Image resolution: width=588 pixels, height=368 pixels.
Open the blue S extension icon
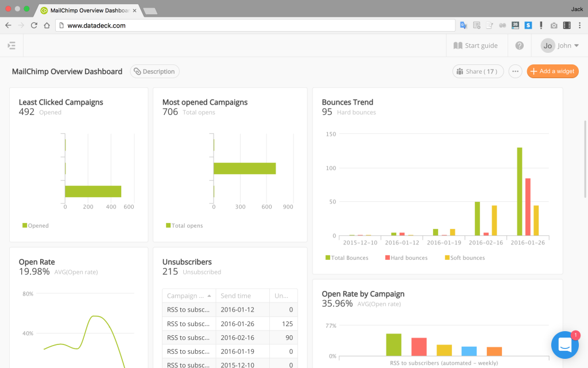(528, 25)
